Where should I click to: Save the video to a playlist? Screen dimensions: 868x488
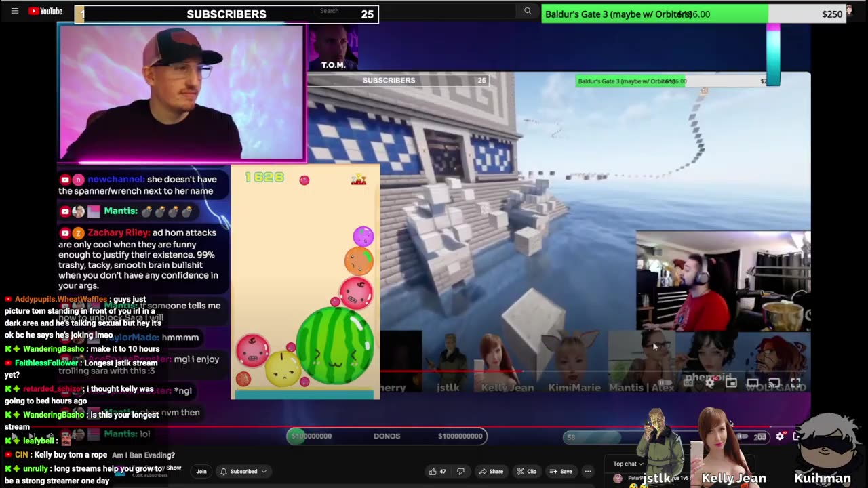coord(561,471)
